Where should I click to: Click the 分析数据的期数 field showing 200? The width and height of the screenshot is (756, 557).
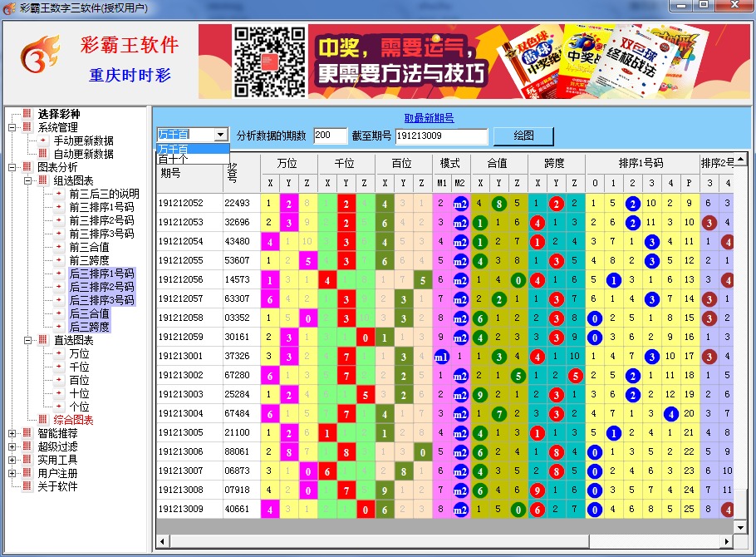click(331, 136)
